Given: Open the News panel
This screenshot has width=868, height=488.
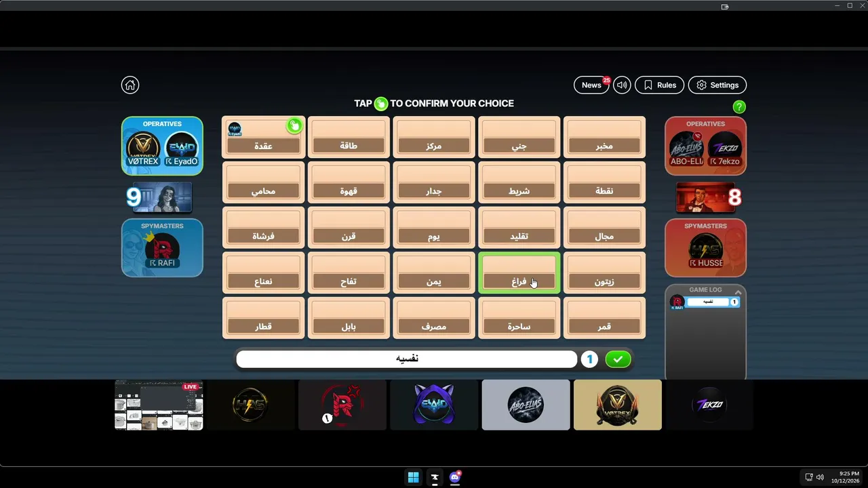Looking at the screenshot, I should coord(591,85).
